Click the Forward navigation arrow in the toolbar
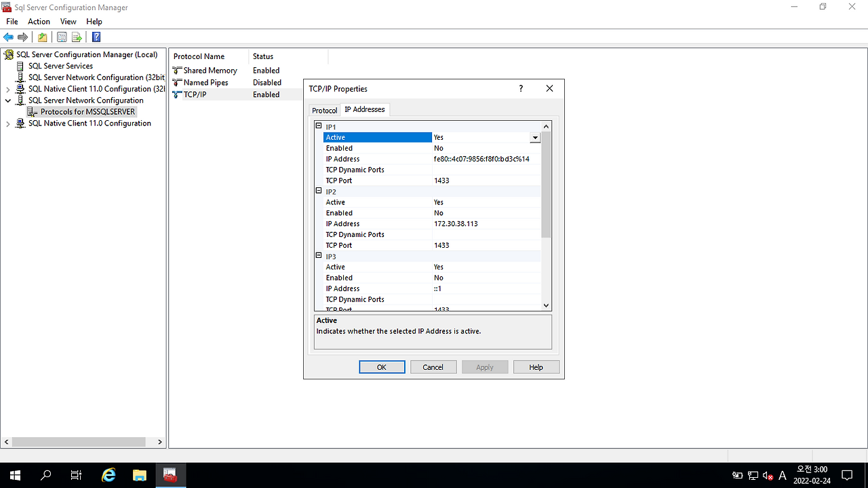868x488 pixels. [24, 37]
